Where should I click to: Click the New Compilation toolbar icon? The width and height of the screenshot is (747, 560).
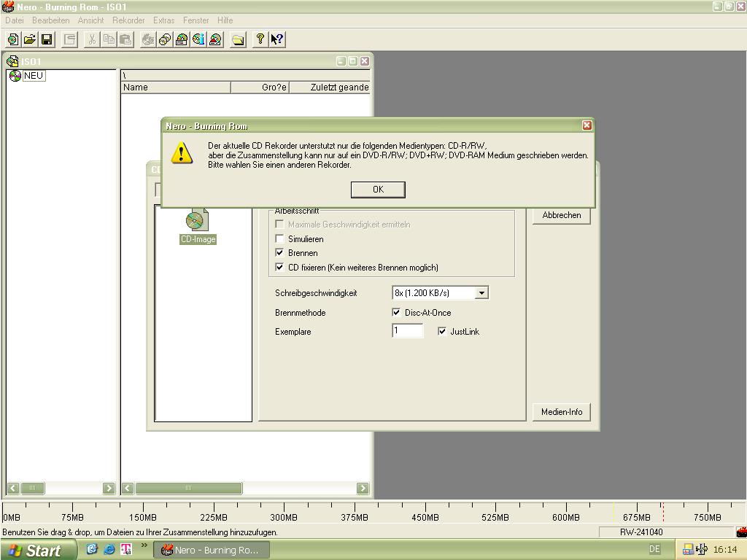13,39
